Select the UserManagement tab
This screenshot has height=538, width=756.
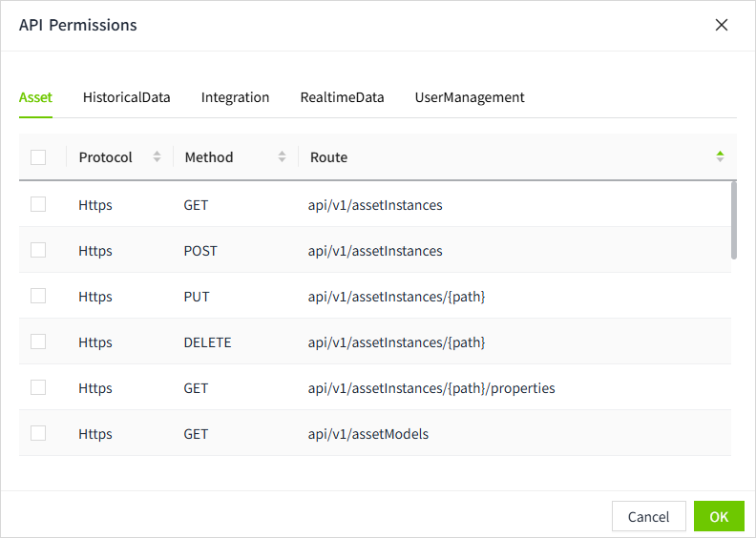pyautogui.click(x=469, y=97)
